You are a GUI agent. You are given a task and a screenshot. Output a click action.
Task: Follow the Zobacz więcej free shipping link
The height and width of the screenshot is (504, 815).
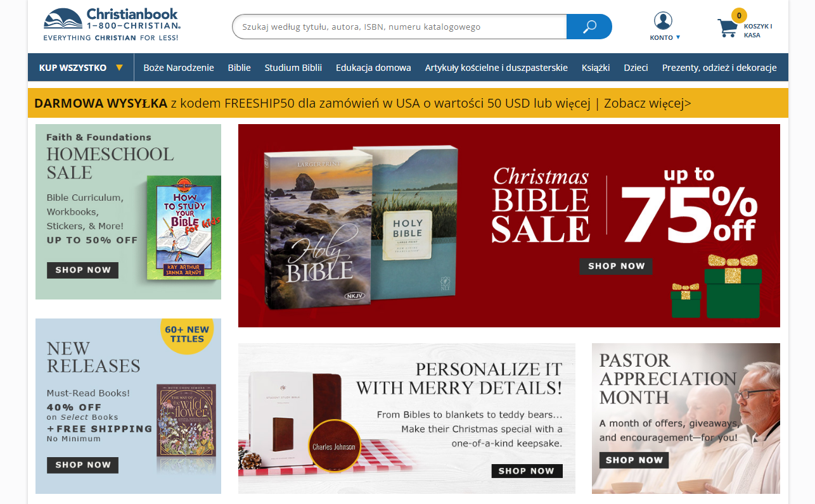(647, 103)
